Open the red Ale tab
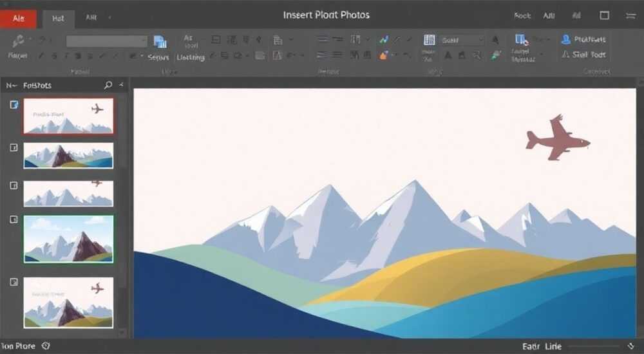 18,19
